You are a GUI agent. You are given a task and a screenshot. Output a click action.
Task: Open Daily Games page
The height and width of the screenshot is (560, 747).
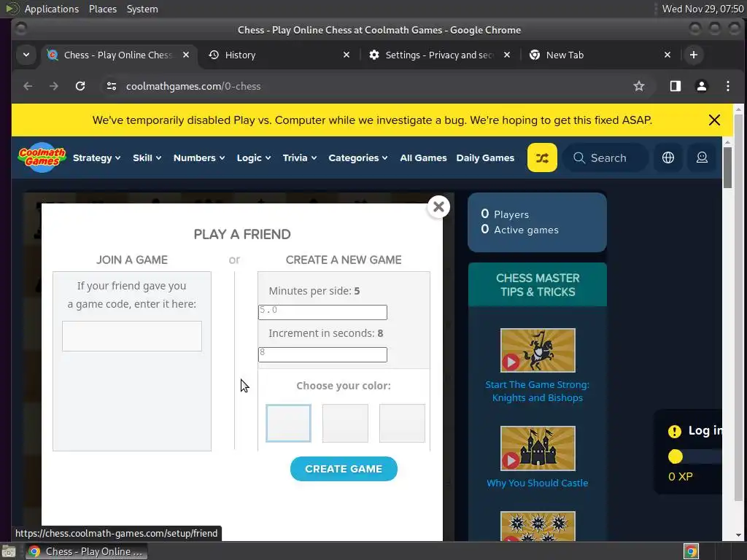pyautogui.click(x=485, y=157)
